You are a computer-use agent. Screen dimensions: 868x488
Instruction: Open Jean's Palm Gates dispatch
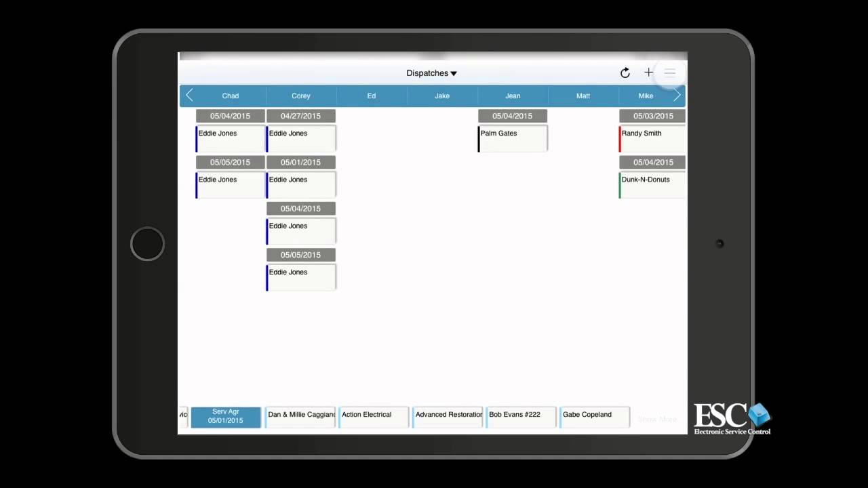513,139
